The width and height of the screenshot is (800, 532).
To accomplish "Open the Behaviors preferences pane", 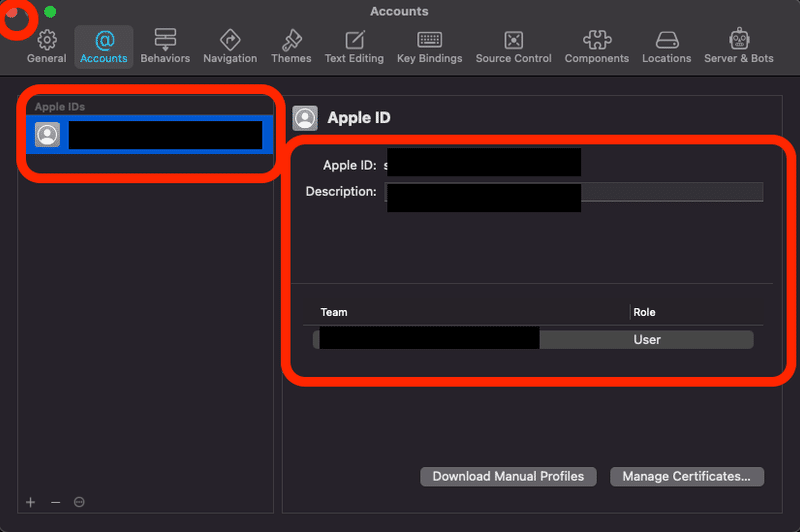I will tap(165, 47).
